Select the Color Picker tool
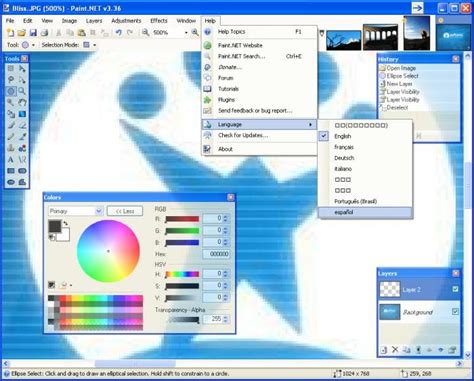This screenshot has height=381, width=474. point(22,137)
